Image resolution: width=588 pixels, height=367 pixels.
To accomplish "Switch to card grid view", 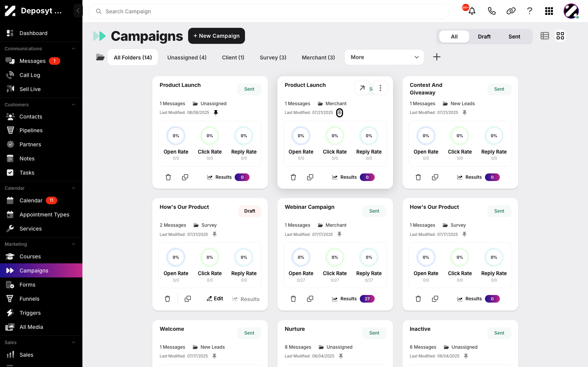I will click(x=560, y=36).
